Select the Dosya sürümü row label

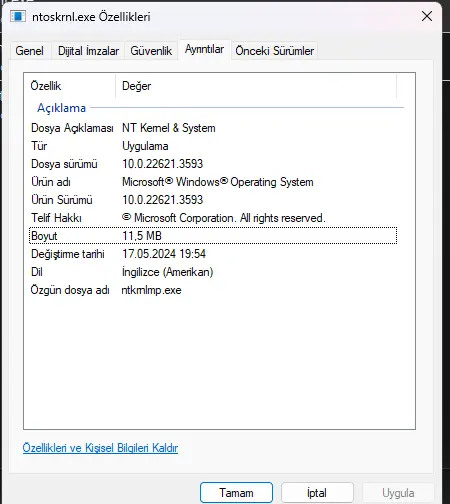point(64,164)
